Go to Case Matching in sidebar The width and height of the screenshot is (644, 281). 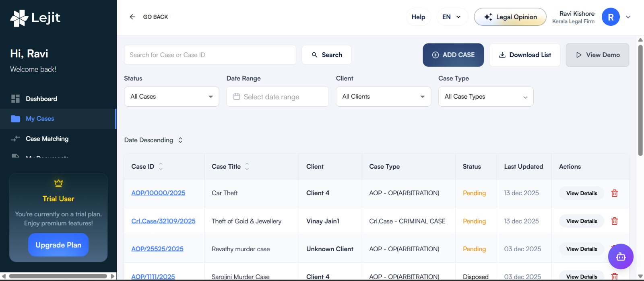pos(47,138)
